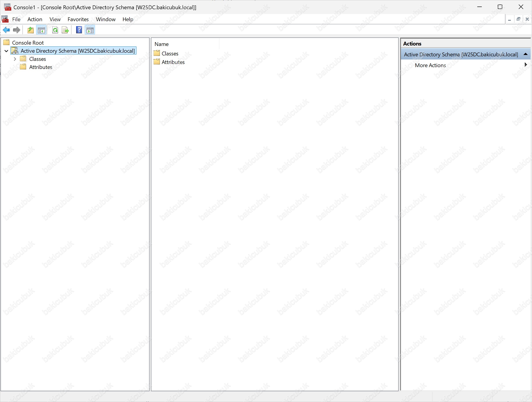Click the Attributes folder icon in tree
The image size is (532, 402).
click(x=23, y=67)
